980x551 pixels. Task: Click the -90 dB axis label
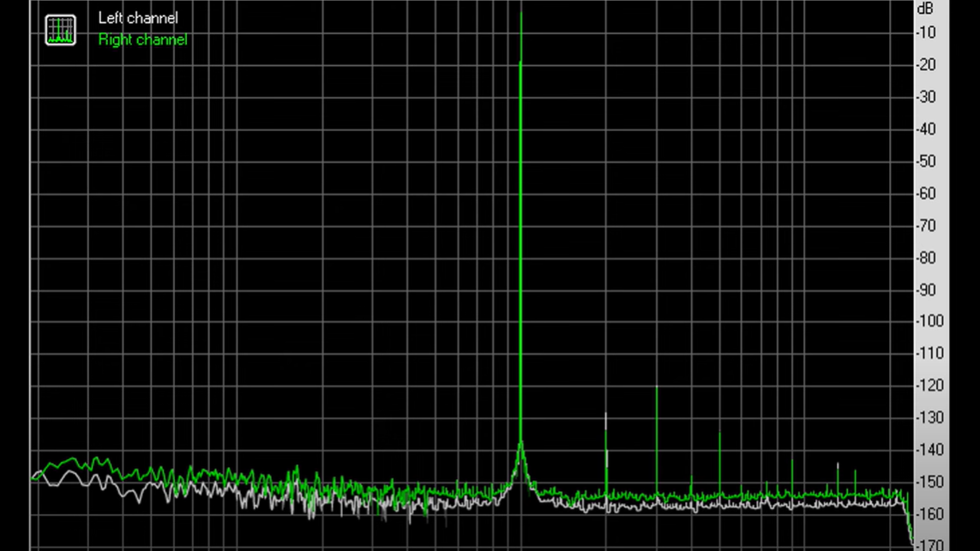[x=926, y=290]
